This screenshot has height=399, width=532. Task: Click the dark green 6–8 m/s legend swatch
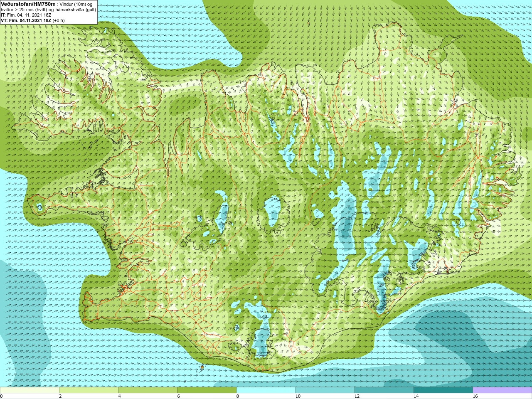pos(207,390)
